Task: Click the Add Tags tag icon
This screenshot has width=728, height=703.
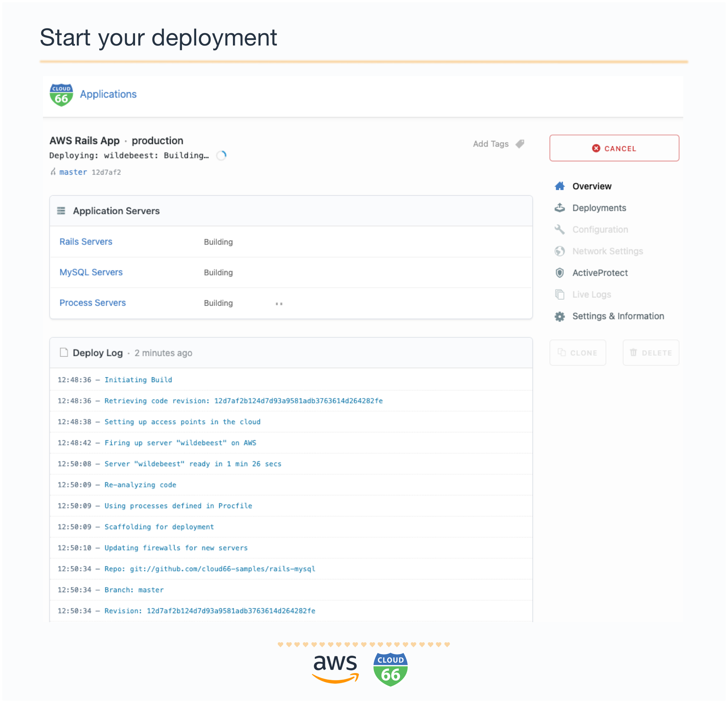Action: coord(520,144)
